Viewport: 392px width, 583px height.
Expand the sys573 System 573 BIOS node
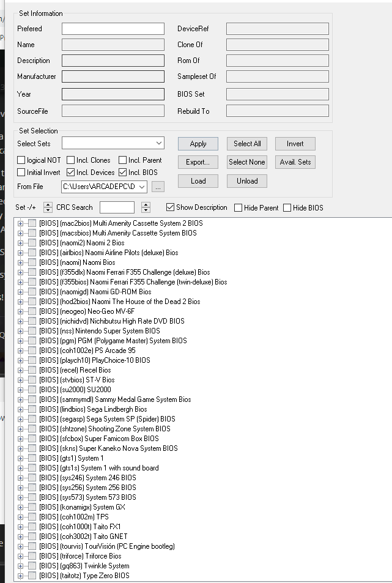click(x=20, y=497)
